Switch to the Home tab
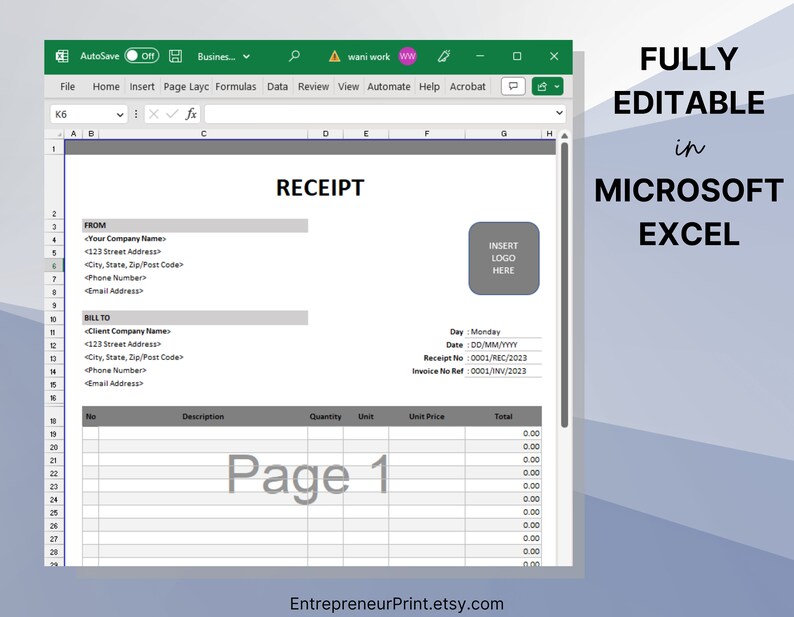 coord(106,87)
